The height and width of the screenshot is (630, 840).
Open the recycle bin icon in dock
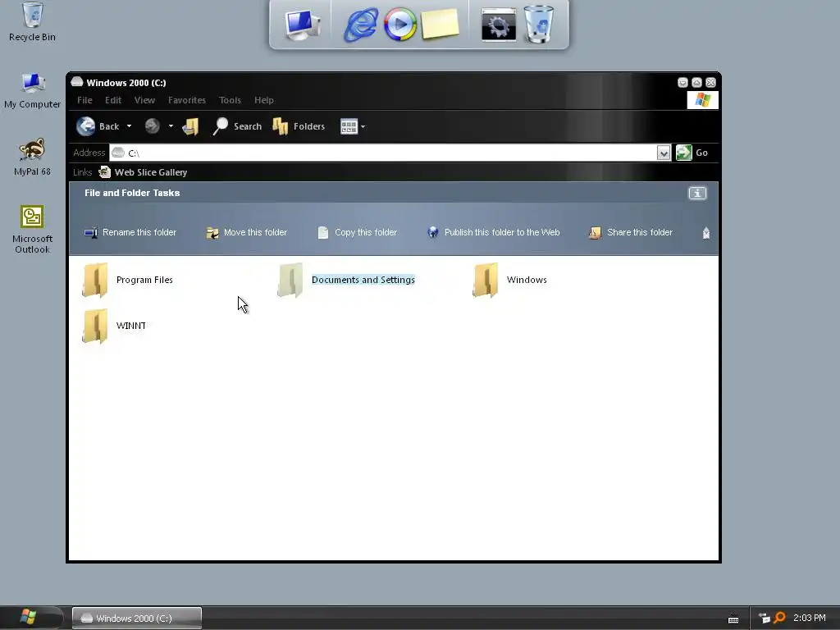(x=538, y=24)
